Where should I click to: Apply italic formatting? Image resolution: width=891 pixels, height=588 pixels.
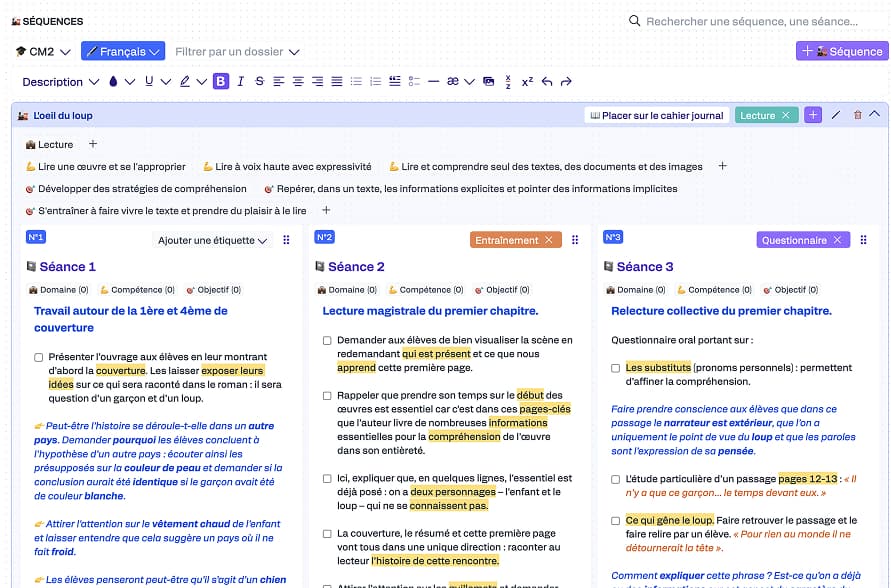pyautogui.click(x=241, y=82)
